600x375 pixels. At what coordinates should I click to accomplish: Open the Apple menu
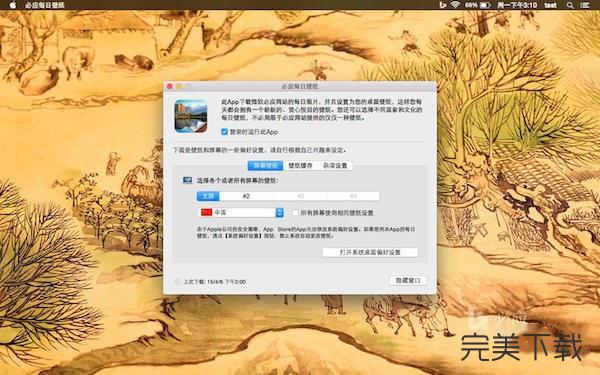13,5
